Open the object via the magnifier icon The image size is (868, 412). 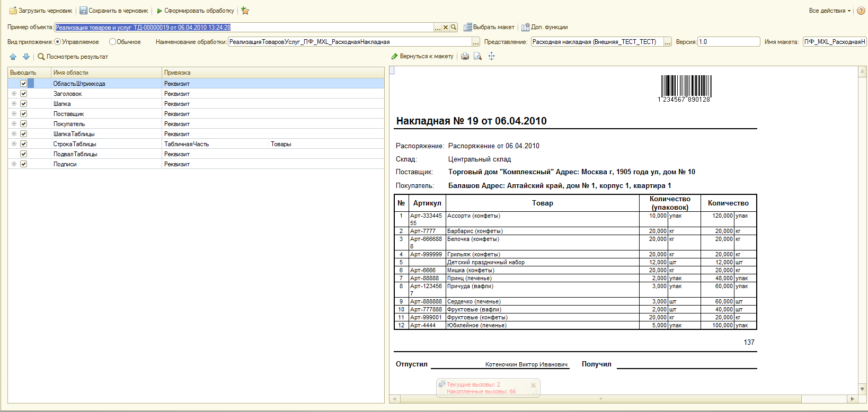[454, 28]
